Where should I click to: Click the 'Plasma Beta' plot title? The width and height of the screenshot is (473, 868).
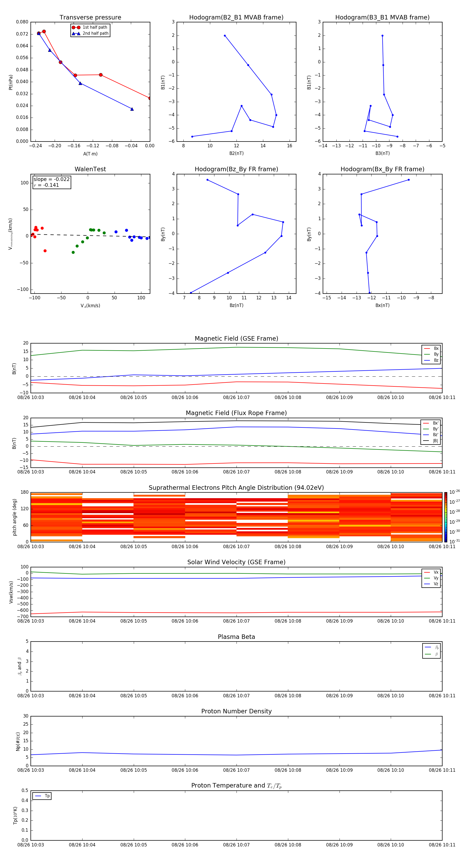pyautogui.click(x=236, y=637)
